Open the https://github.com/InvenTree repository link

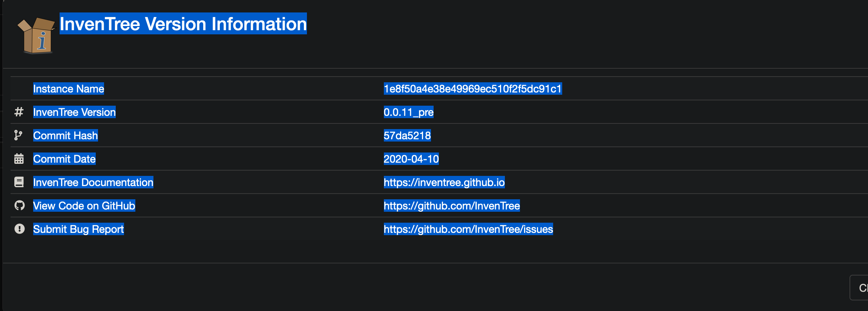click(x=451, y=206)
